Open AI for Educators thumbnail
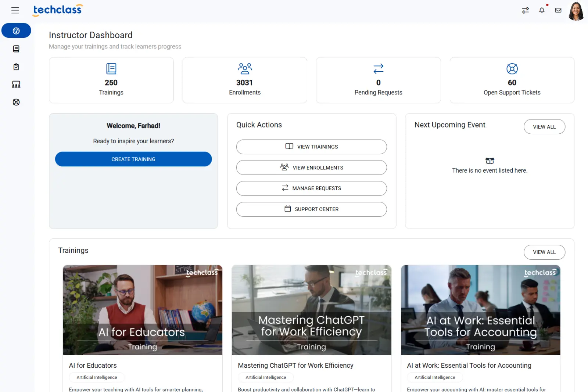This screenshot has width=588, height=392. pyautogui.click(x=143, y=310)
